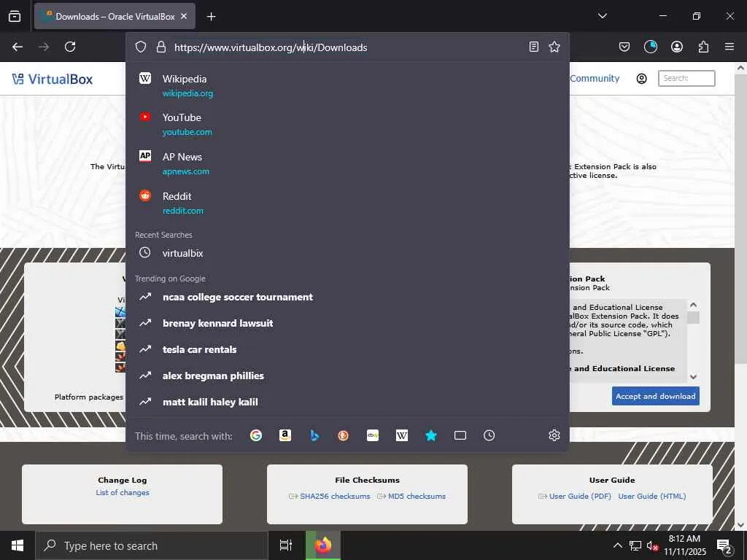Search with Wikipedia one-off icon
The width and height of the screenshot is (747, 560).
pos(402,435)
